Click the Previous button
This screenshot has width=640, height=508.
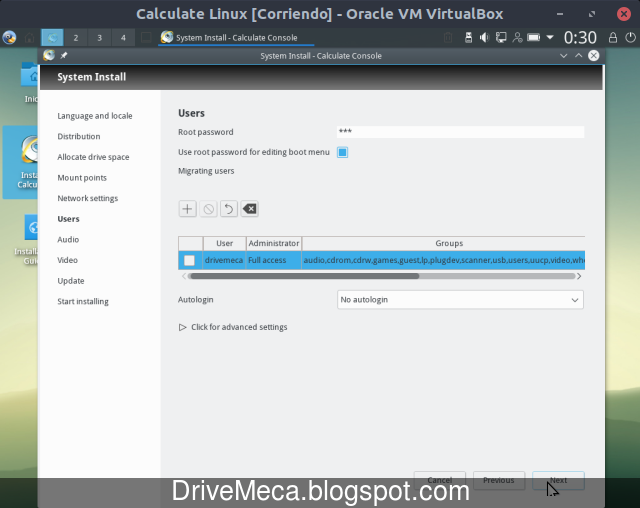[x=499, y=480]
